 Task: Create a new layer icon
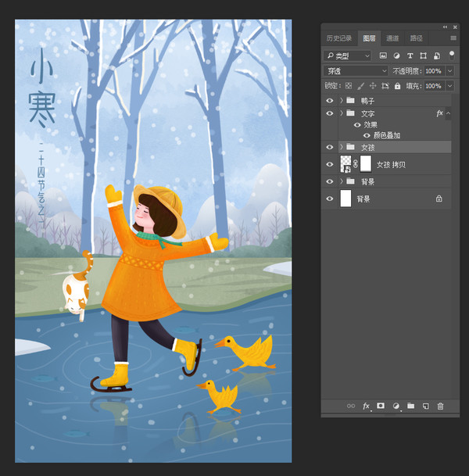click(x=425, y=406)
